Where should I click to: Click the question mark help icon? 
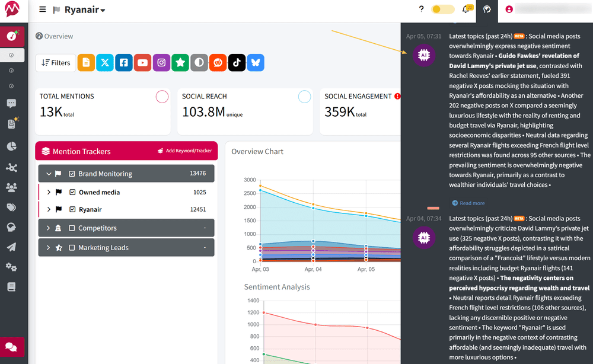(421, 9)
